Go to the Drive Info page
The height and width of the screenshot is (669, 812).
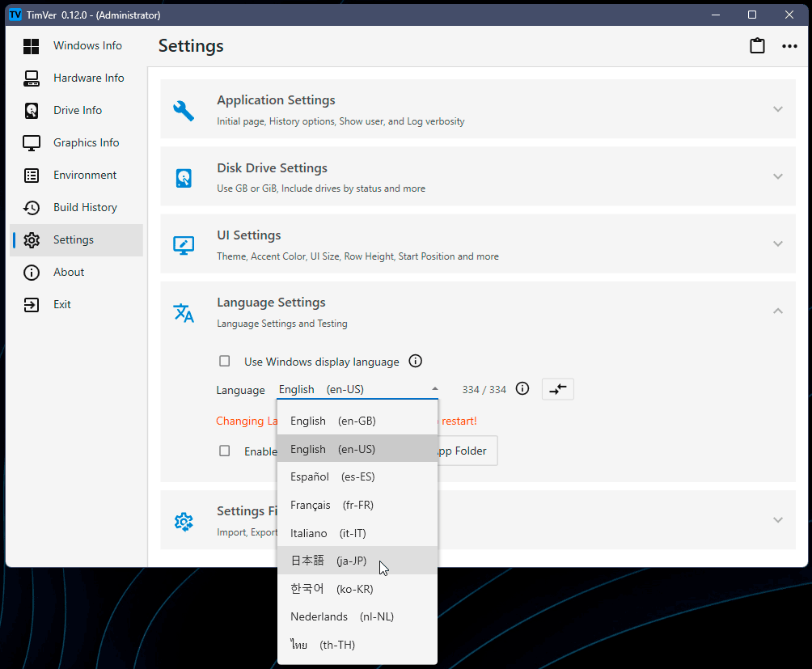[x=76, y=110]
